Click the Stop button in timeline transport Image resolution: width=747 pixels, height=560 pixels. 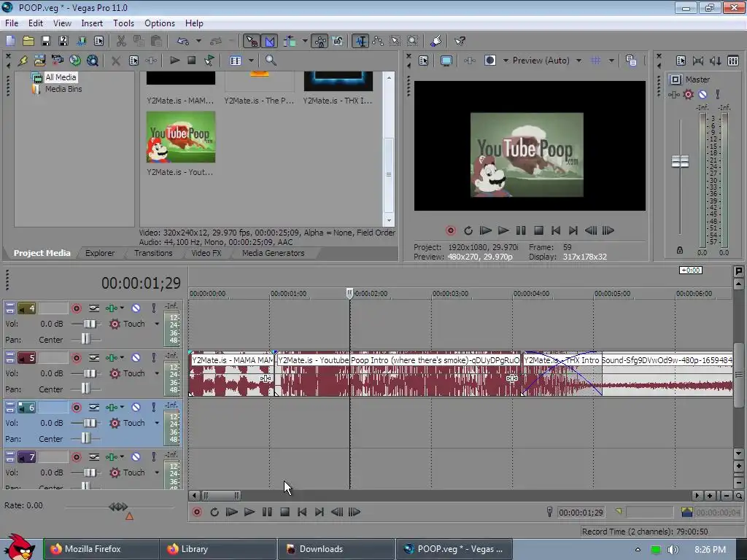(x=285, y=512)
